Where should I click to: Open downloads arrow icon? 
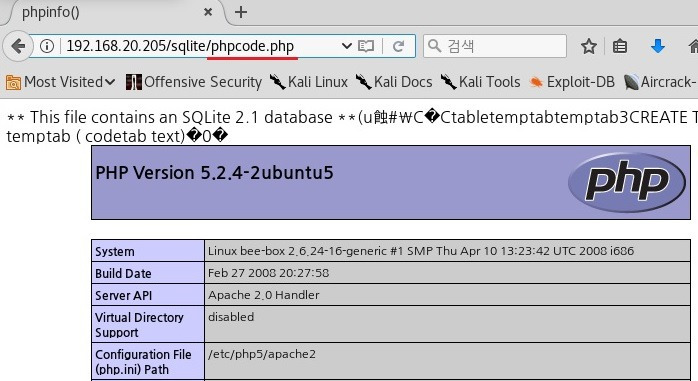pos(657,46)
